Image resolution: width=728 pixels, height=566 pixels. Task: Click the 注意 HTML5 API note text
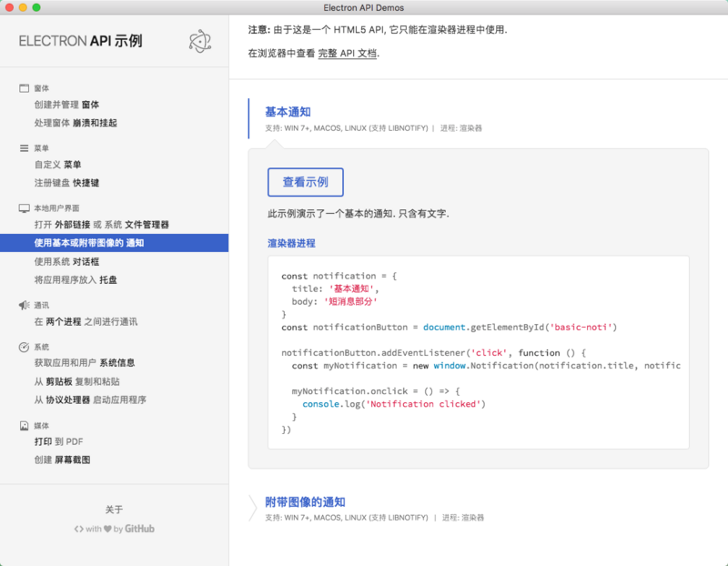point(378,30)
